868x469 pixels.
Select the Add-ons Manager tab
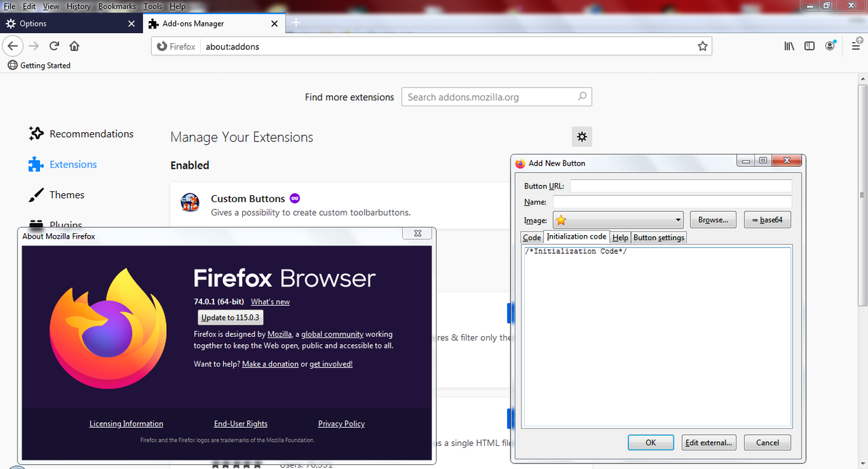pos(213,23)
